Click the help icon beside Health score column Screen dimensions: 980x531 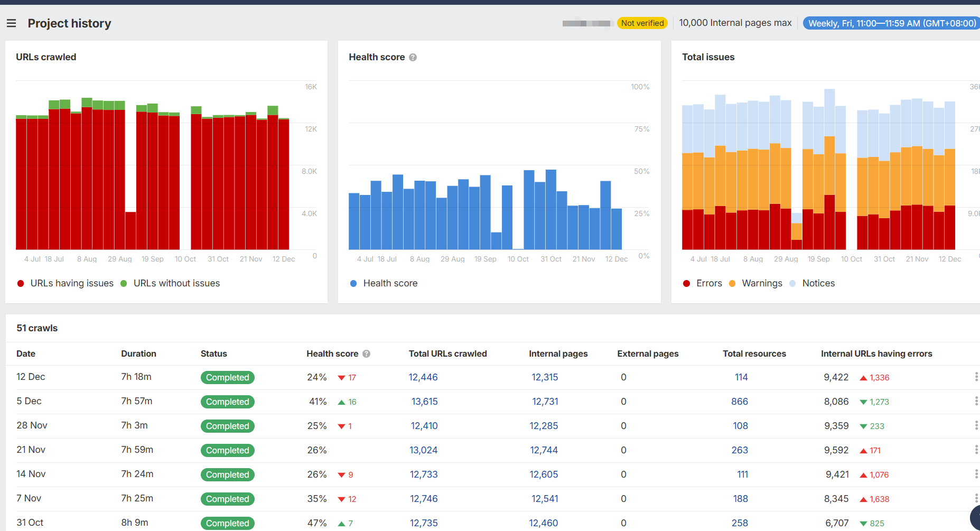[x=367, y=353]
